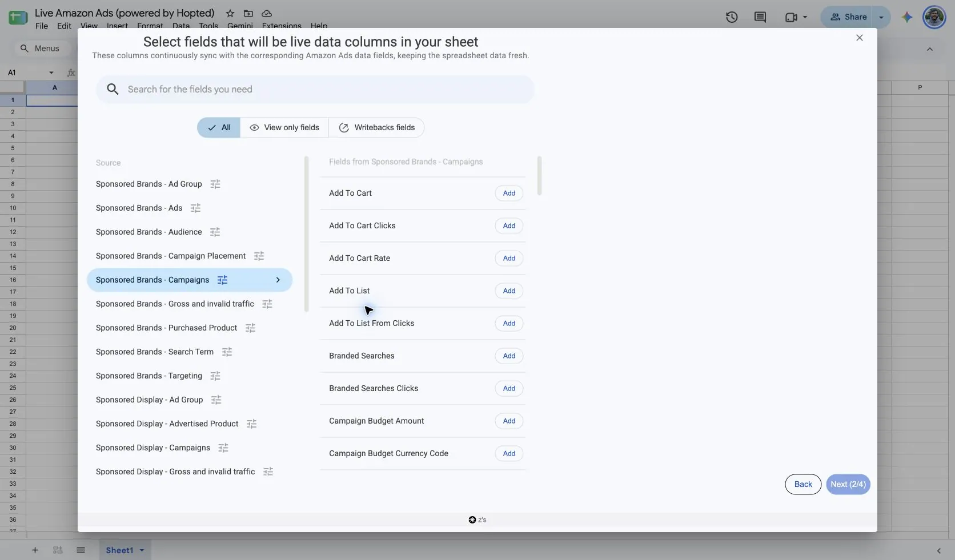Click filter icon for Sponsored Display - Advertised Product
Screen dimensions: 955x560
pos(251,424)
